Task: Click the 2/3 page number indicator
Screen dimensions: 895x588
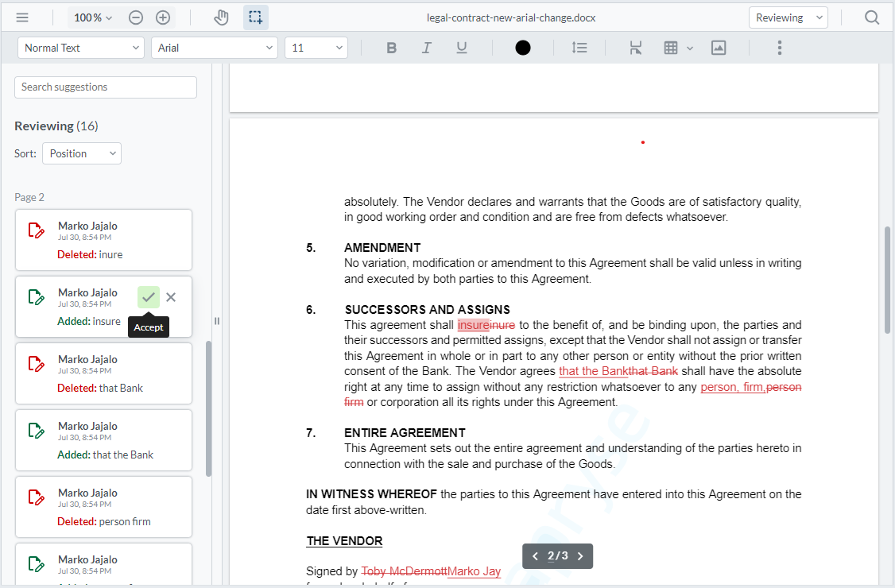Action: point(558,555)
